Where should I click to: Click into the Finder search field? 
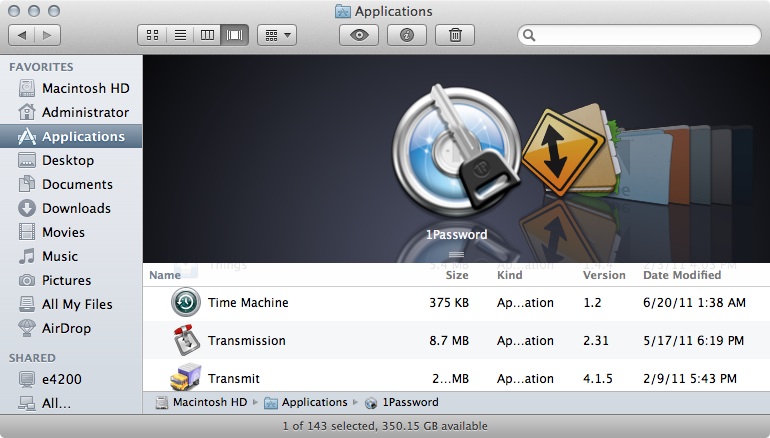pos(639,35)
